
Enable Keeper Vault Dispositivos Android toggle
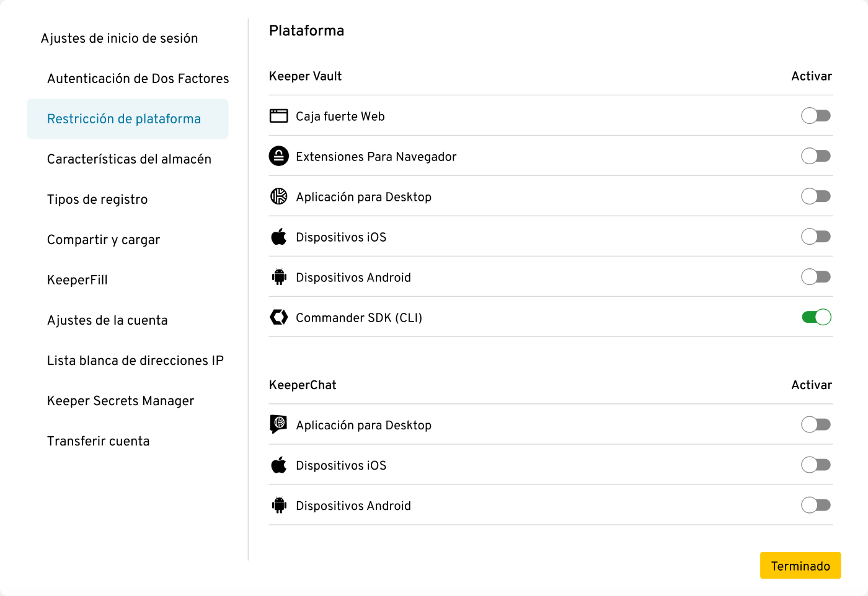816,277
